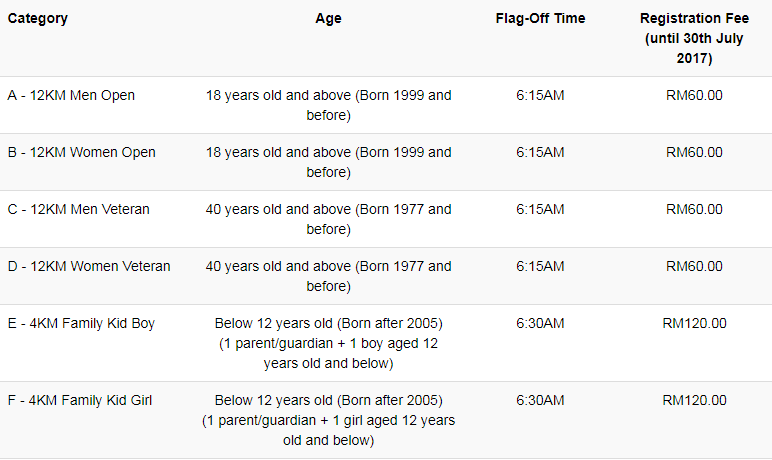The height and width of the screenshot is (460, 772).
Task: Click the RM60.00 fee for Men Open
Action: (x=694, y=96)
